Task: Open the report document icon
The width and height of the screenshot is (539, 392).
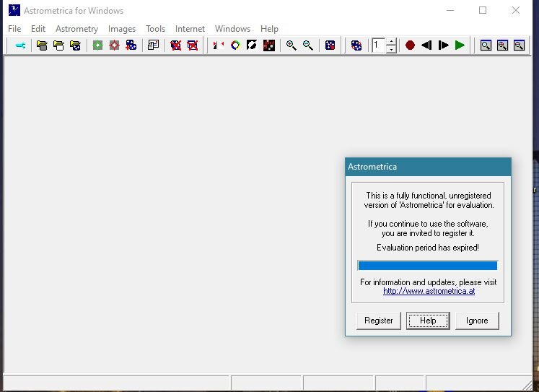Action: pos(153,45)
